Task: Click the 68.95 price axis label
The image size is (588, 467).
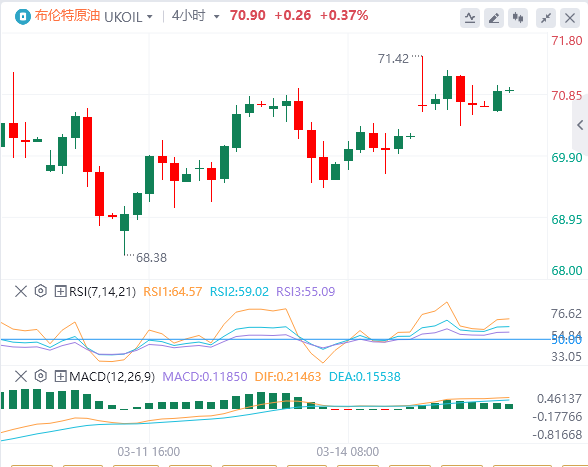Action: [x=567, y=219]
